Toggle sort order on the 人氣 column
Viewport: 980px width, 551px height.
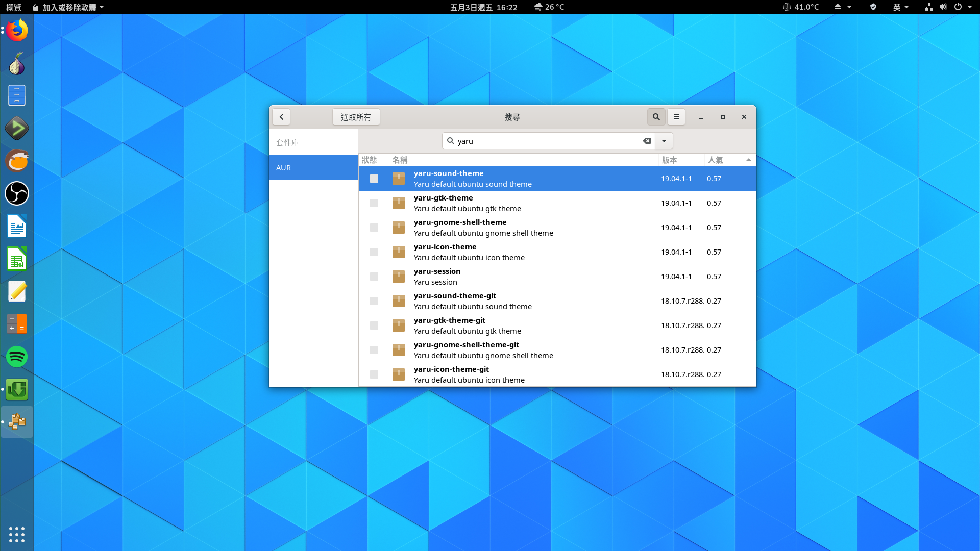click(x=716, y=160)
